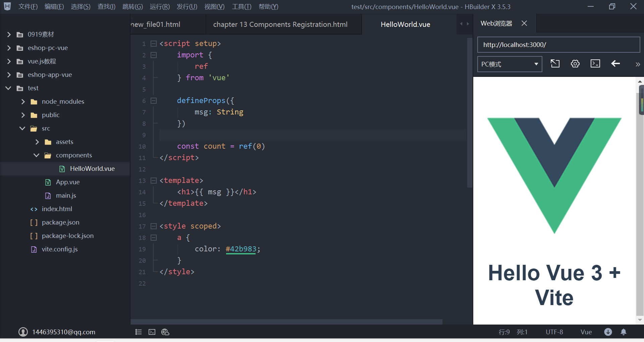Fold the import block at line 2
Image resolution: width=644 pixels, height=342 pixels.
pyautogui.click(x=154, y=55)
